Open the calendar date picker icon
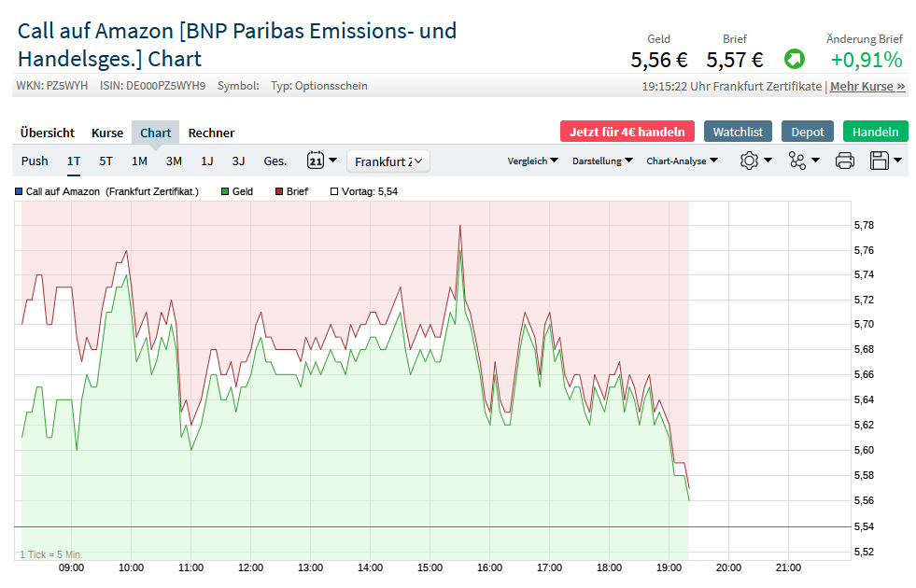Viewport: 916px width, 588px height. (x=316, y=161)
